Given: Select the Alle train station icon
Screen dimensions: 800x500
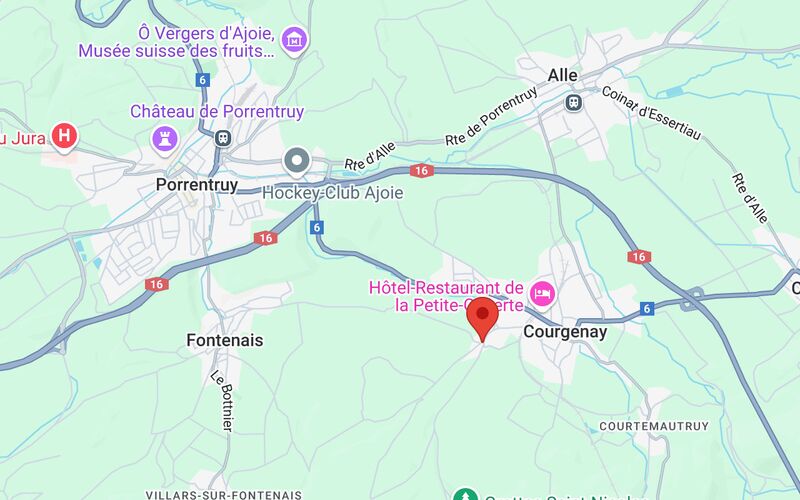Looking at the screenshot, I should click(x=574, y=103).
